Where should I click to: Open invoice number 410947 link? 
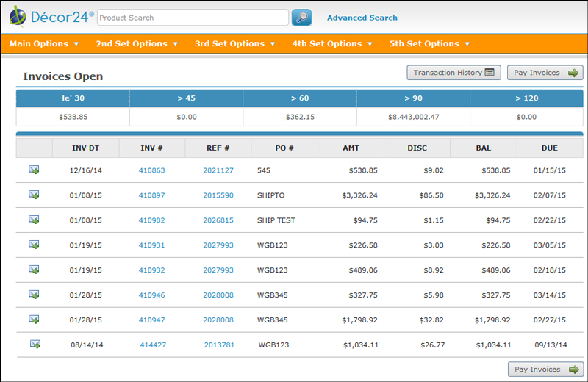pos(151,320)
